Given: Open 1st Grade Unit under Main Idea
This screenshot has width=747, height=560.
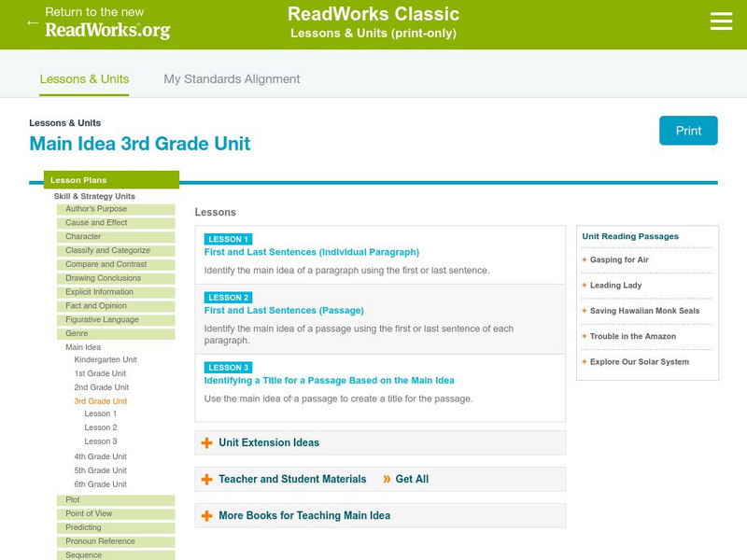Looking at the screenshot, I should [x=100, y=373].
